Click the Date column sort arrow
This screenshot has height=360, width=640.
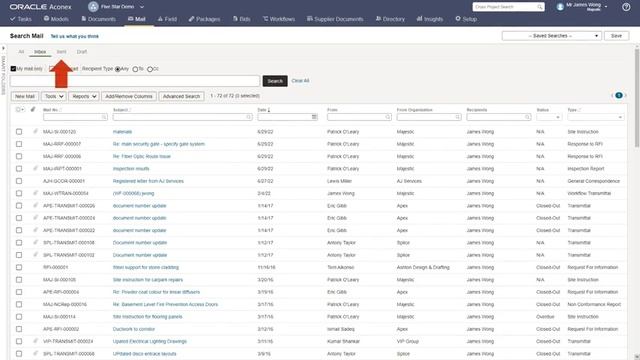(269, 110)
